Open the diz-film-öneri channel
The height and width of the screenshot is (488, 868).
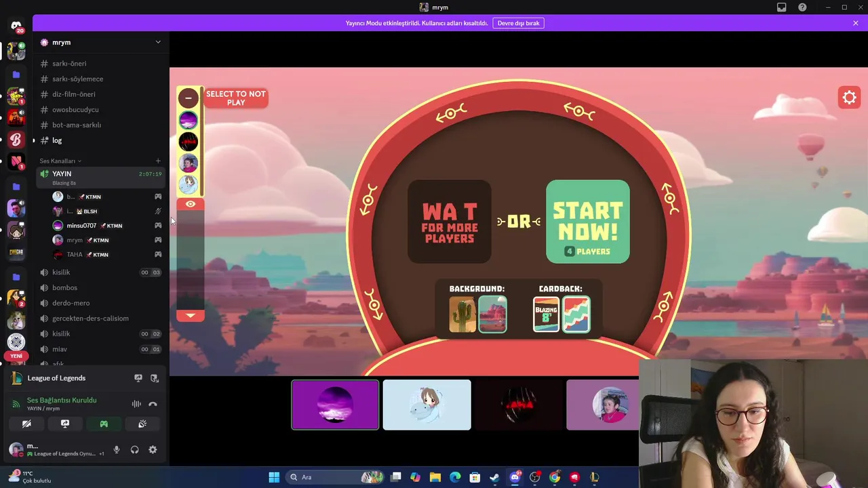(x=100, y=94)
